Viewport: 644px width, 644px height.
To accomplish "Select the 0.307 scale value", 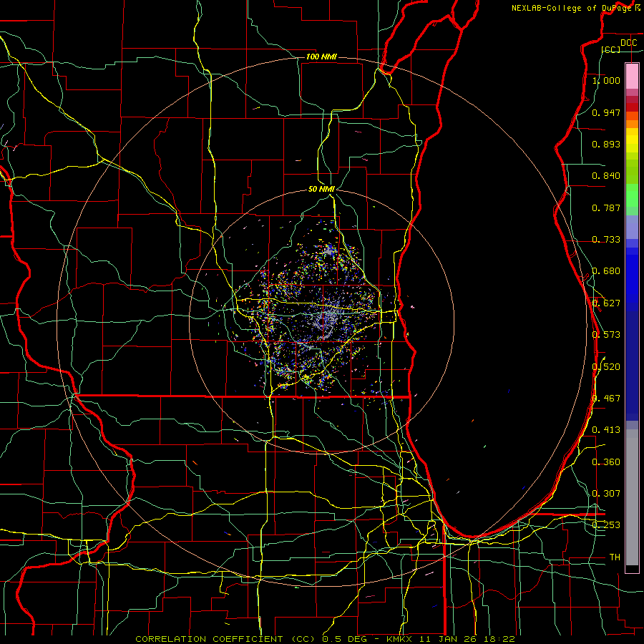I will 606,494.
